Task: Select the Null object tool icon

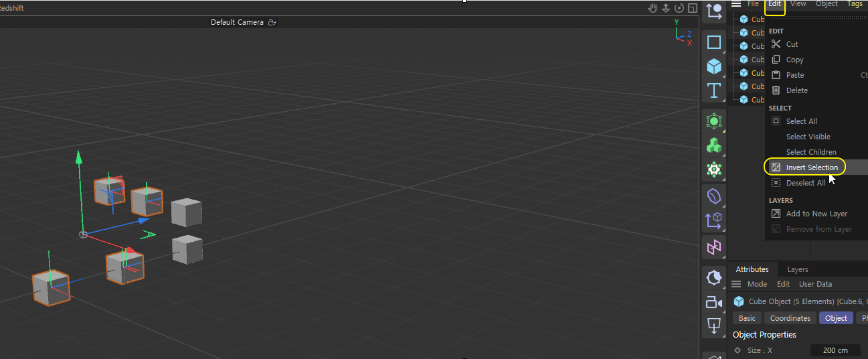Action: pos(714,10)
